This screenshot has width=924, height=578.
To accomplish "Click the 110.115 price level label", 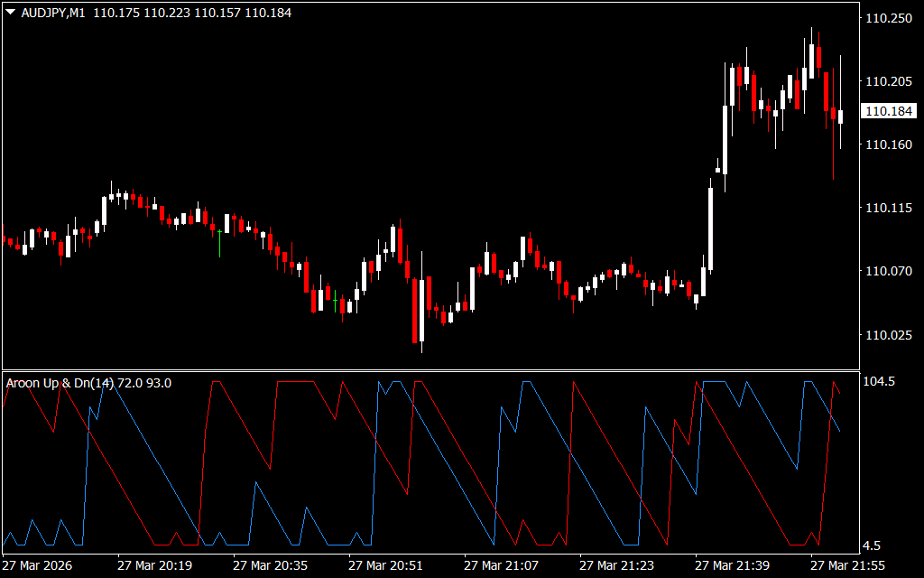I will (887, 208).
